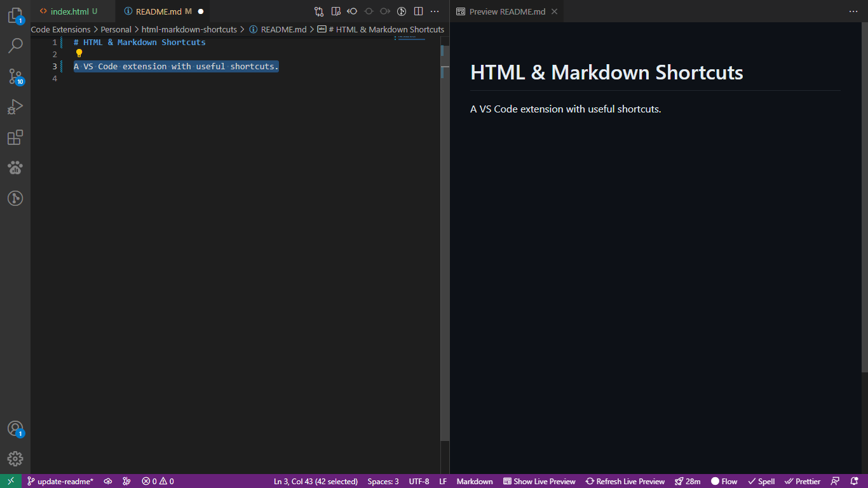Click line number 4 in editor gutter

(x=55, y=78)
